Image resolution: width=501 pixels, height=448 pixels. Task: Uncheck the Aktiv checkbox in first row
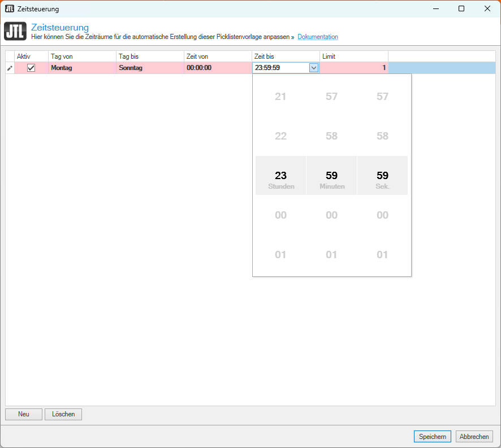31,68
